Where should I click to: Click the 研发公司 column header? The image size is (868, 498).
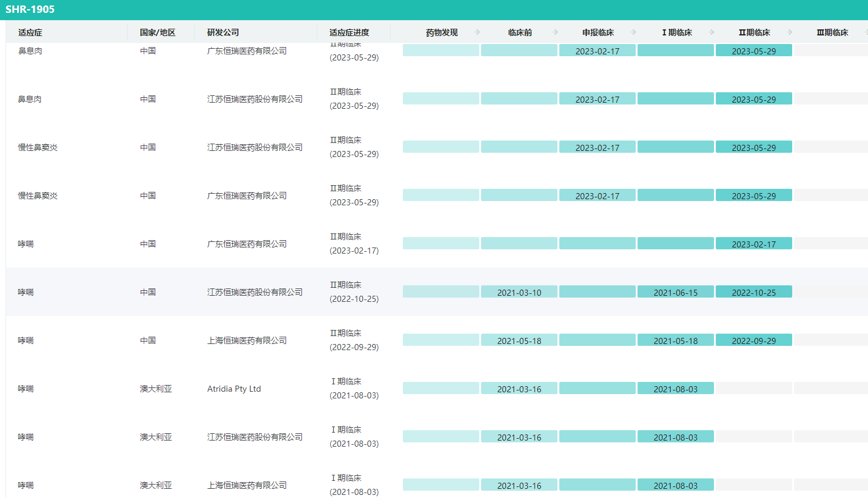pyautogui.click(x=223, y=32)
